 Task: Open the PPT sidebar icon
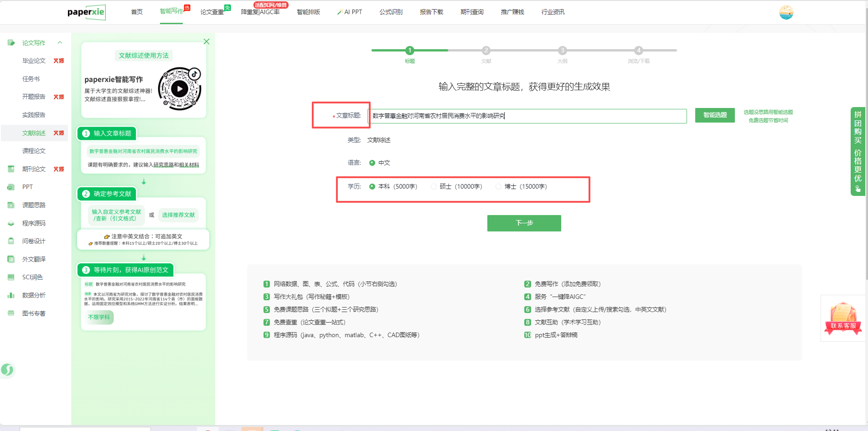pos(11,187)
